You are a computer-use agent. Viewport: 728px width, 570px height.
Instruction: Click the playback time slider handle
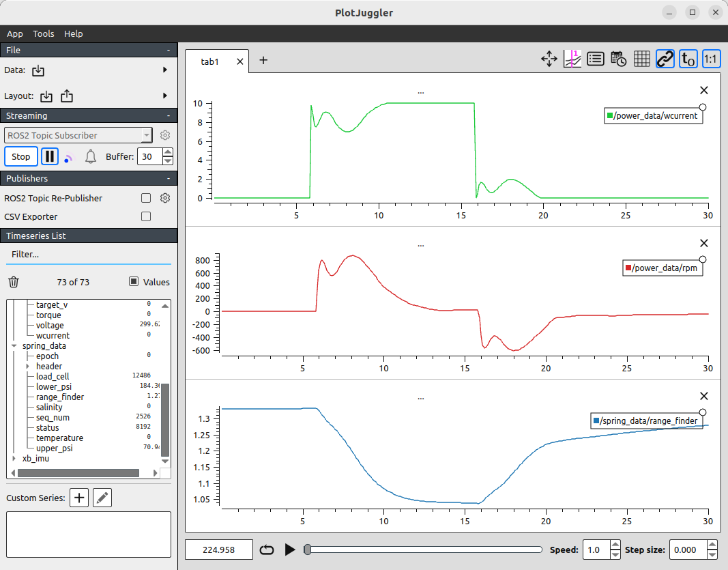point(308,550)
